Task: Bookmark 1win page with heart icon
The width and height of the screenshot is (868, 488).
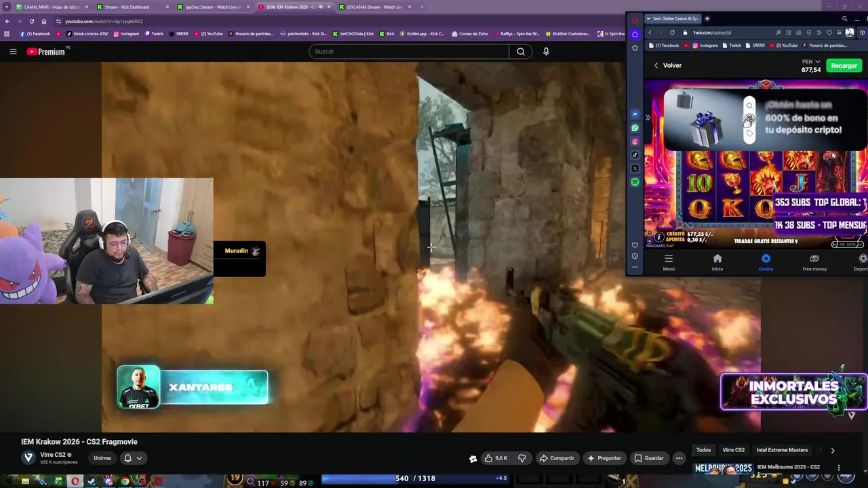Action: point(829,33)
